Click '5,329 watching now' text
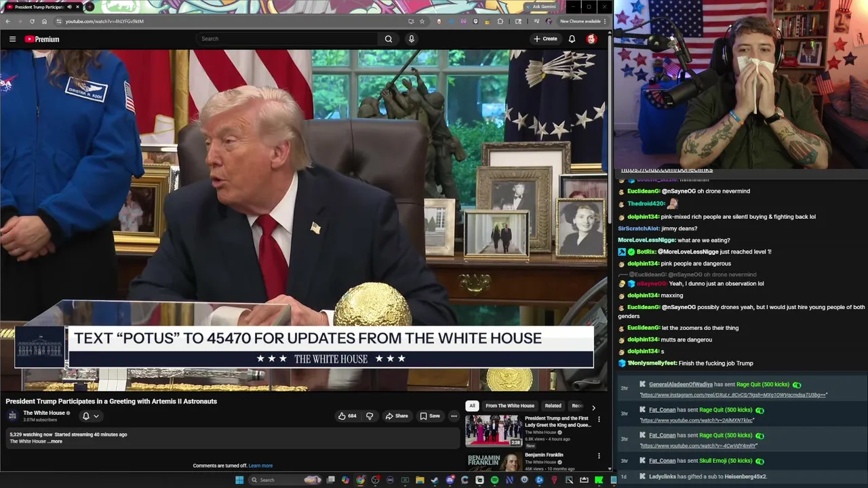The width and height of the screenshot is (868, 488). 31,434
